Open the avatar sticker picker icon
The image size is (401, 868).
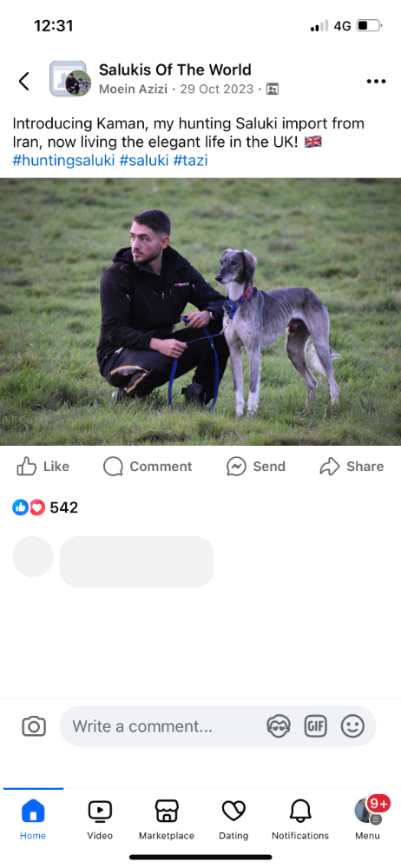point(279,726)
